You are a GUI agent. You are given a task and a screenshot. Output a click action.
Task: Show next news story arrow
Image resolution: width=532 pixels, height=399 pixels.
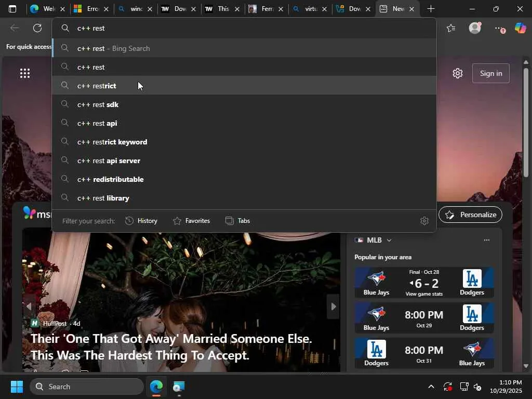[334, 307]
